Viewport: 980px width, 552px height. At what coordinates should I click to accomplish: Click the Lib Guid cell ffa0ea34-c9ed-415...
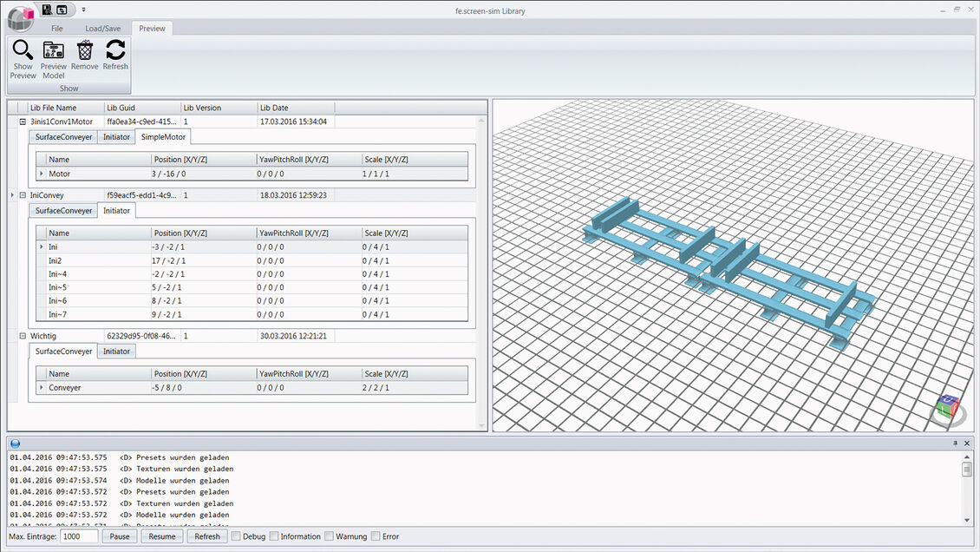[x=142, y=122]
